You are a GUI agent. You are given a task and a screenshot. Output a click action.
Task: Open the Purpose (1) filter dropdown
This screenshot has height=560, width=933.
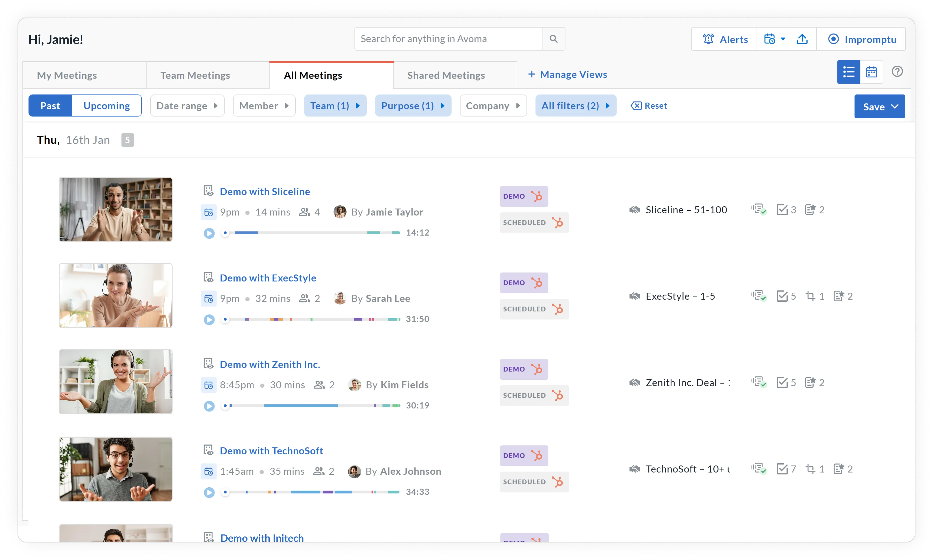[413, 106]
